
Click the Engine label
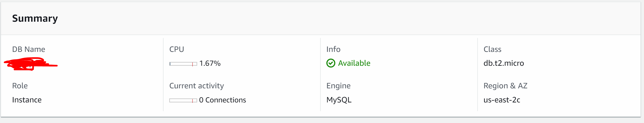tap(338, 86)
